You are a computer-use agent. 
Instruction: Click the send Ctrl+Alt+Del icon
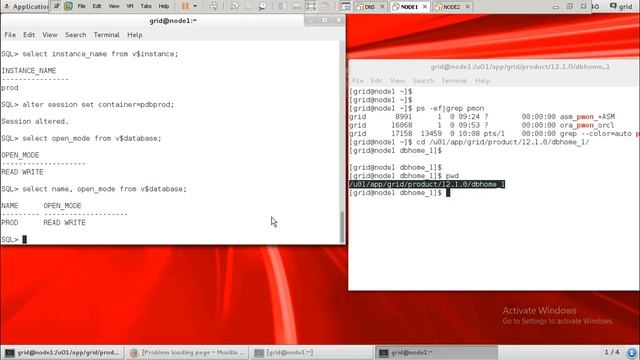click(213, 6)
